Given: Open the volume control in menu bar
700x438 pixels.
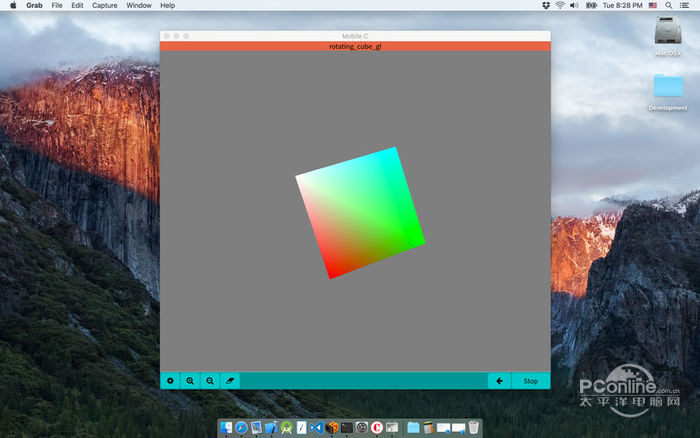Looking at the screenshot, I should point(574,5).
